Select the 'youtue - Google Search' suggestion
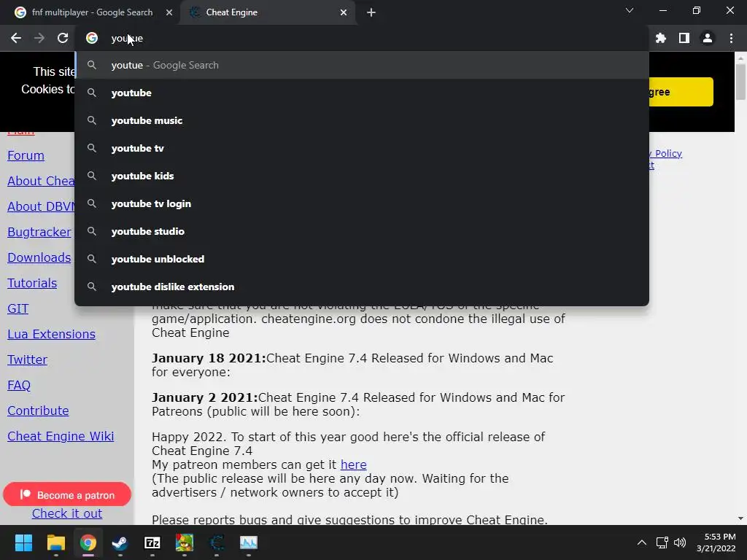 tap(362, 65)
